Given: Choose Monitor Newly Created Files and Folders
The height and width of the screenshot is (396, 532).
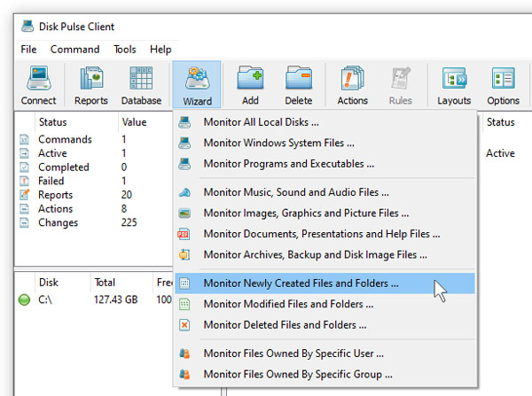Looking at the screenshot, I should [x=325, y=283].
